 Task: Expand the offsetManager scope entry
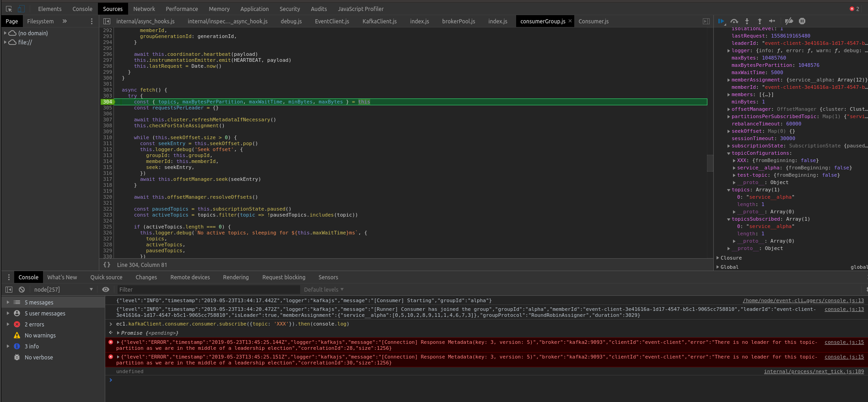728,109
